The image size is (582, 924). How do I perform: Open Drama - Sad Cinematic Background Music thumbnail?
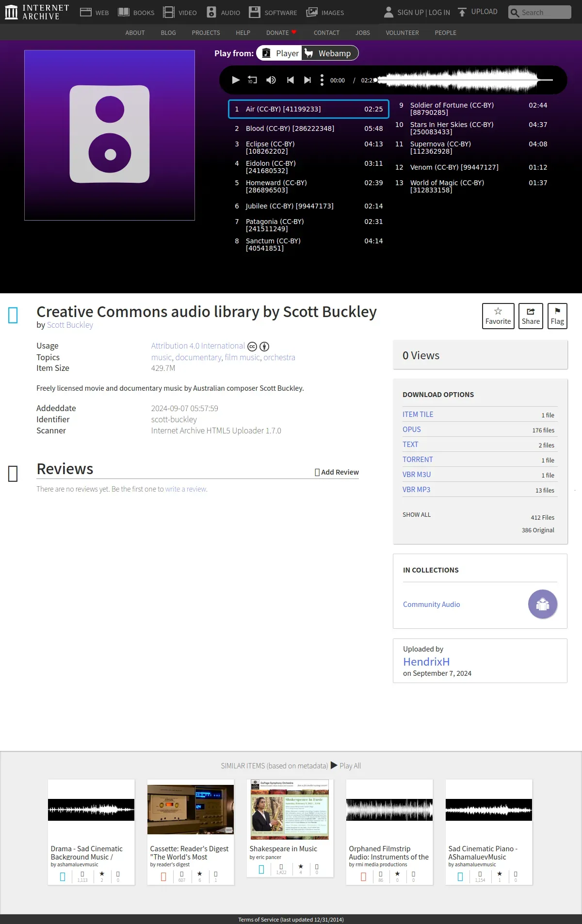coord(91,810)
